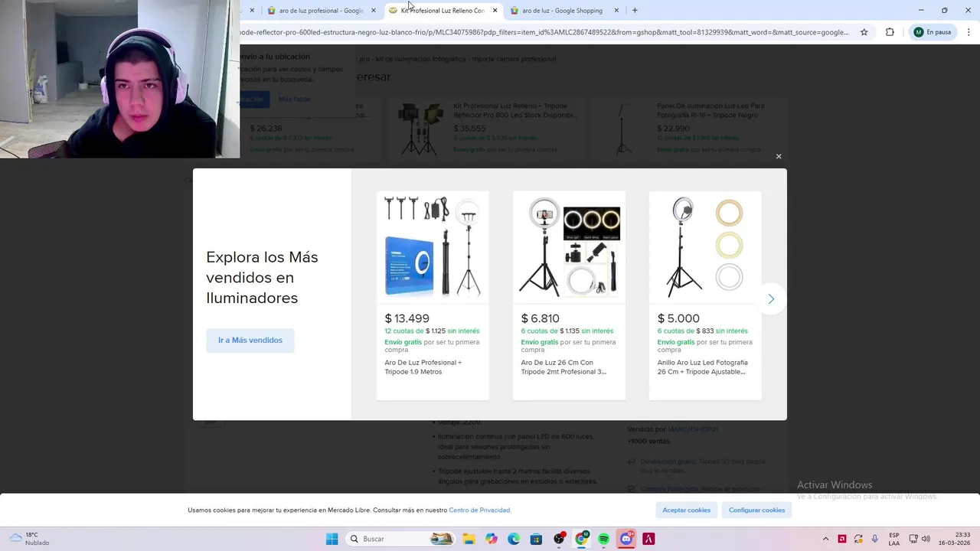Click the Devolución gratis link behind popup
The image size is (980, 551).
[668, 461]
